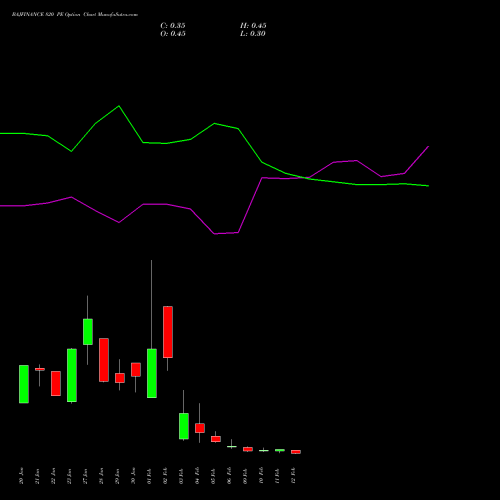This screenshot has height=500, width=500.
Task: Click the chart title text at top left
Action: tap(75, 15)
